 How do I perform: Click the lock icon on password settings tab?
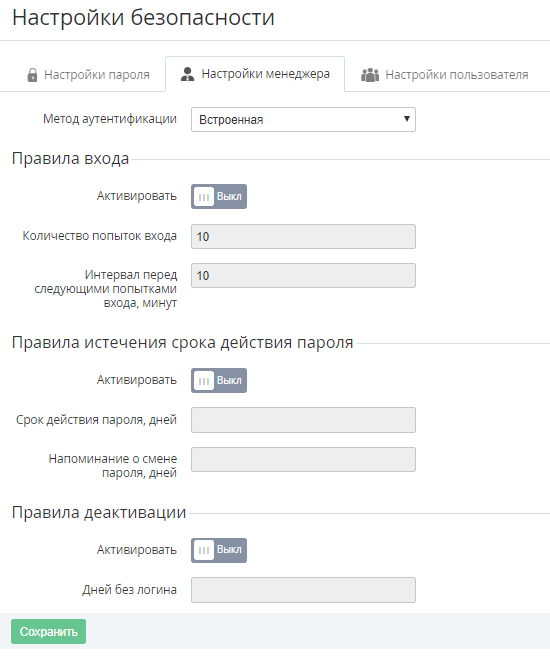pyautogui.click(x=32, y=75)
